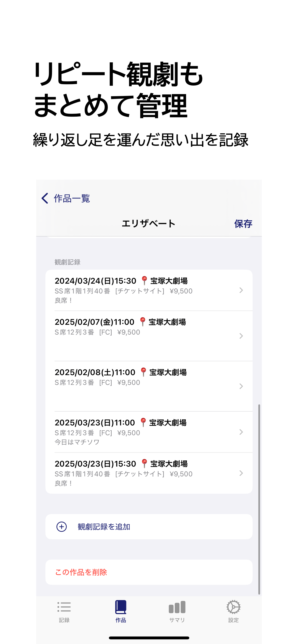
Task: Switch to the サマリ tab label
Action: tap(177, 620)
